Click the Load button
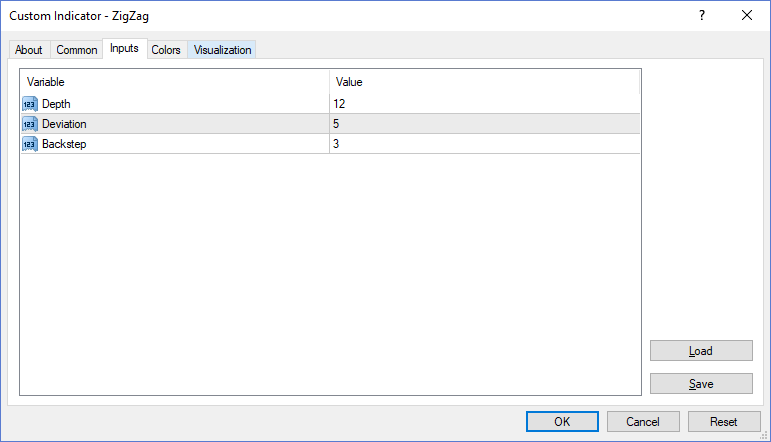The height and width of the screenshot is (442, 771). pos(701,351)
